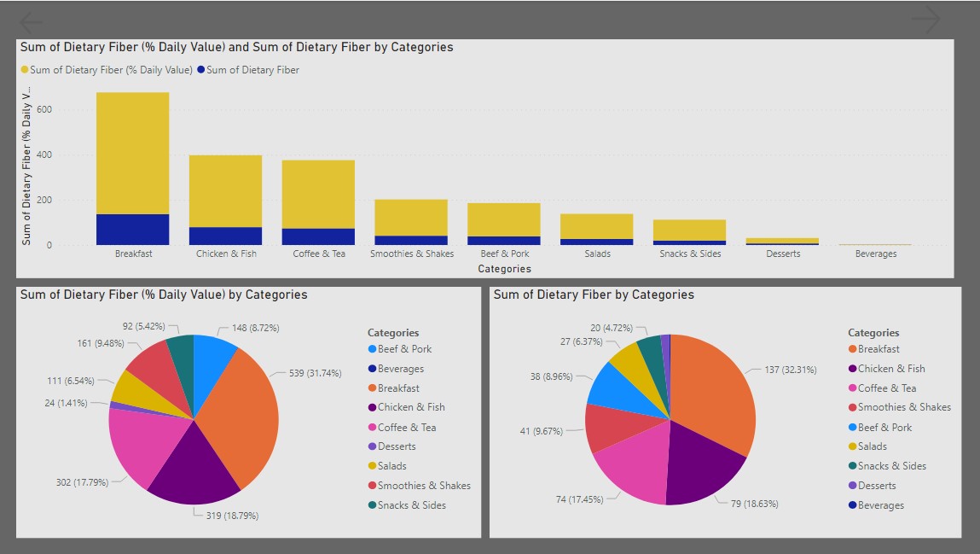Click Beef & Pork in right pie legend

point(880,428)
